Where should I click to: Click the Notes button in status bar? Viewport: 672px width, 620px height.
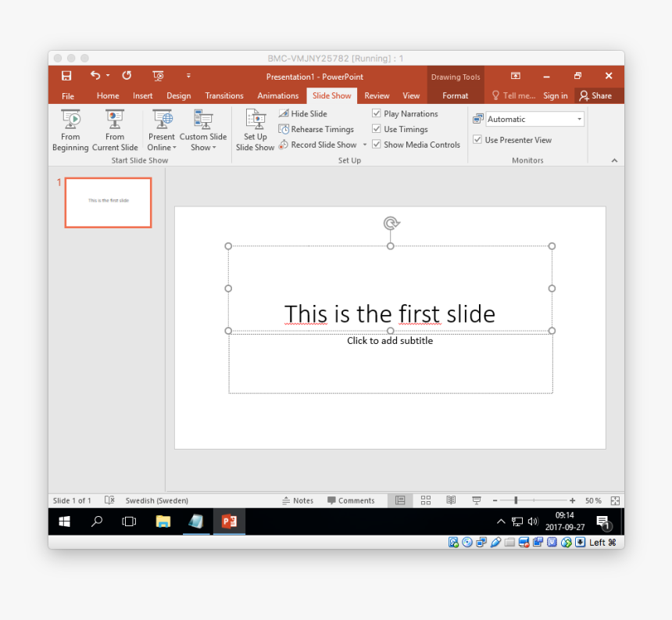[298, 500]
